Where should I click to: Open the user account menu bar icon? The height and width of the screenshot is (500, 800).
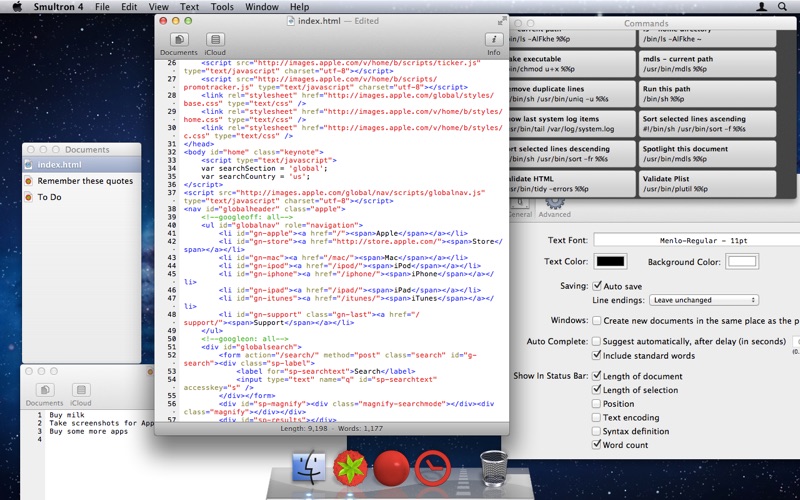761,7
